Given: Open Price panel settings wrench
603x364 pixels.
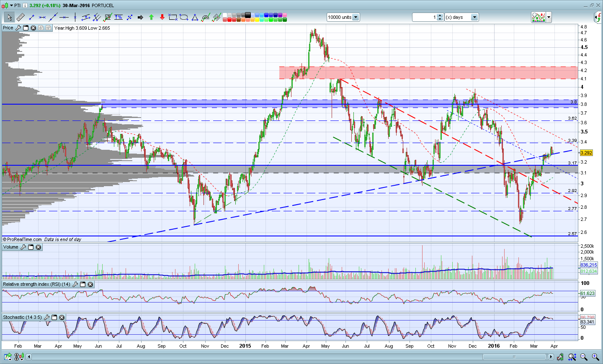Looking at the screenshot, I should 18,28.
